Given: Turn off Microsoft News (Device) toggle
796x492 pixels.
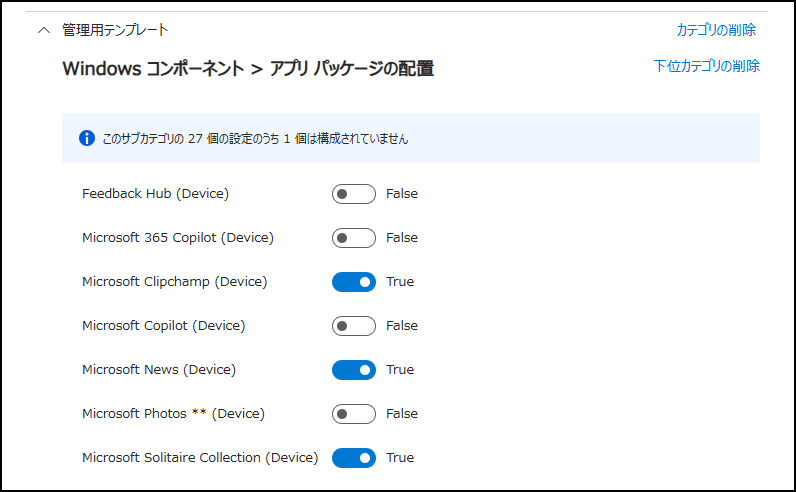Looking at the screenshot, I should point(354,370).
